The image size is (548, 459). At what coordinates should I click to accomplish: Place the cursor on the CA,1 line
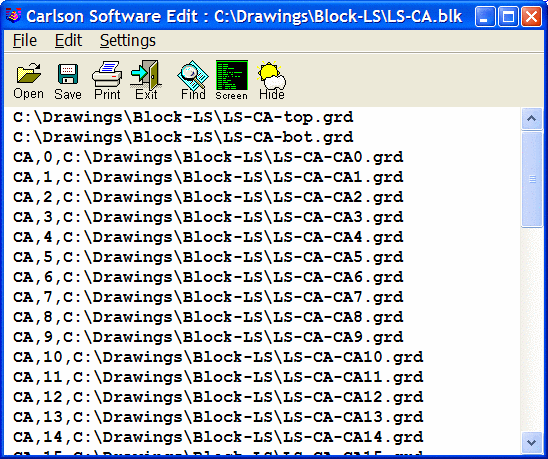[x=208, y=177]
